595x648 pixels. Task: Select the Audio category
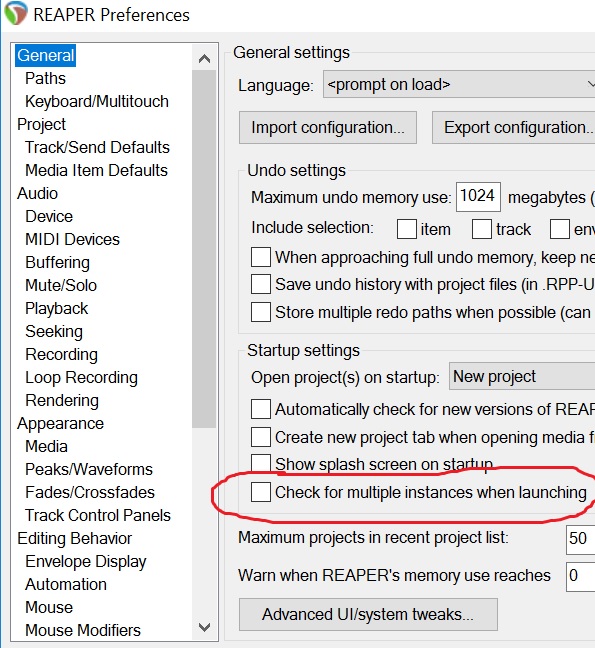[x=37, y=193]
